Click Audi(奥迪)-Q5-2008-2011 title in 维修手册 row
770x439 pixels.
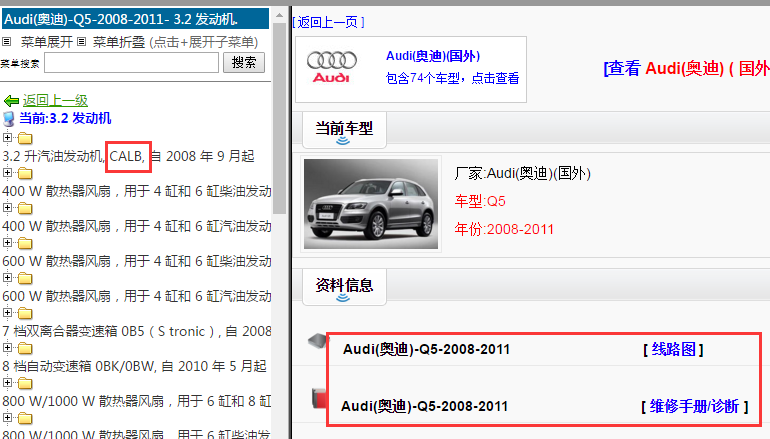coord(424,407)
